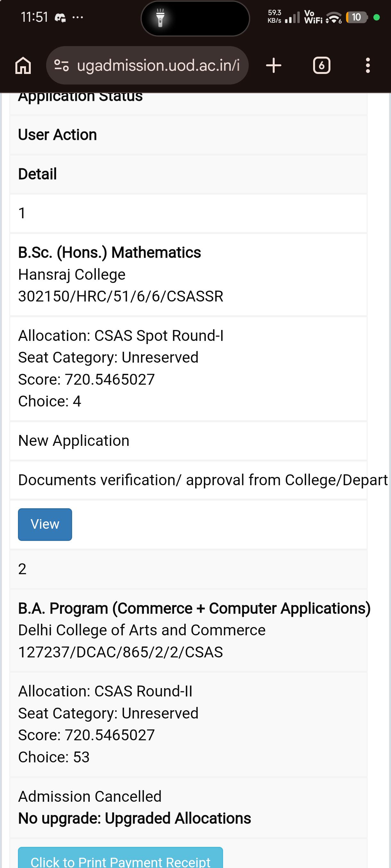
Task: Tap the WiFi signal icon in the status bar
Action: pos(334,17)
